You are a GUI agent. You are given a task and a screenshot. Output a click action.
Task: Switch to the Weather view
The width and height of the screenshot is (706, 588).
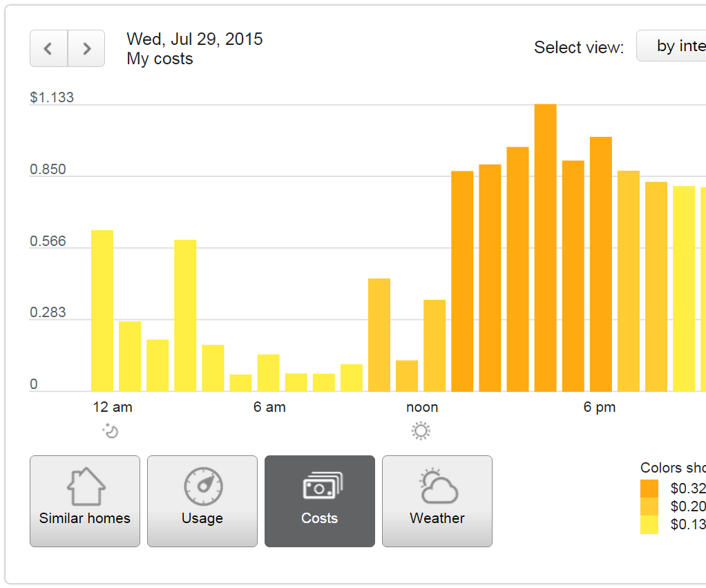(437, 501)
